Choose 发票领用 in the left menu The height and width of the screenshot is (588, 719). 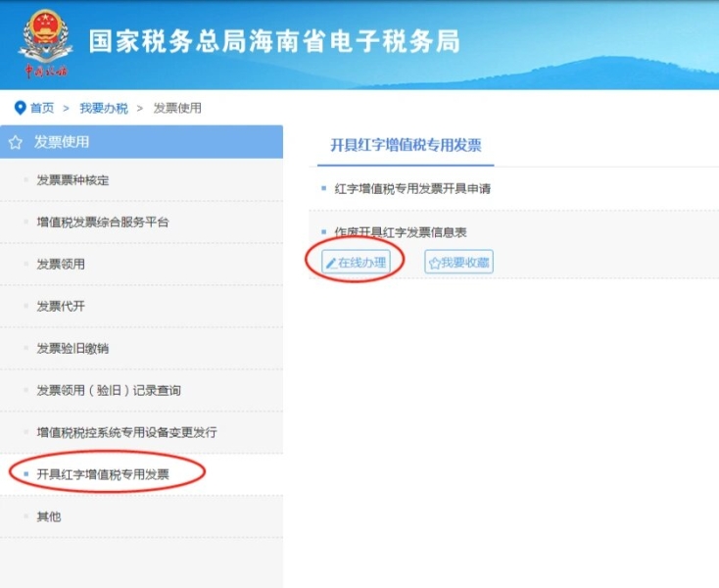[60, 265]
